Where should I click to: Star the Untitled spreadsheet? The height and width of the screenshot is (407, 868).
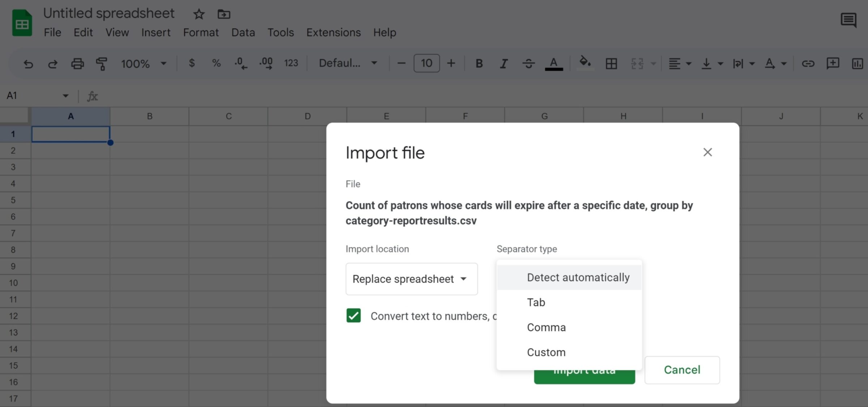[x=199, y=14]
